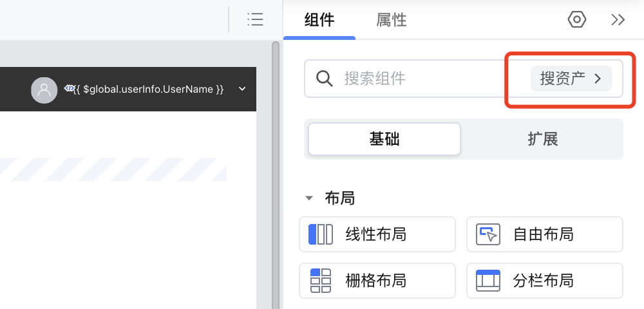Click the canvas vertical scrollbar
644x309 pixels.
pyautogui.click(x=276, y=175)
